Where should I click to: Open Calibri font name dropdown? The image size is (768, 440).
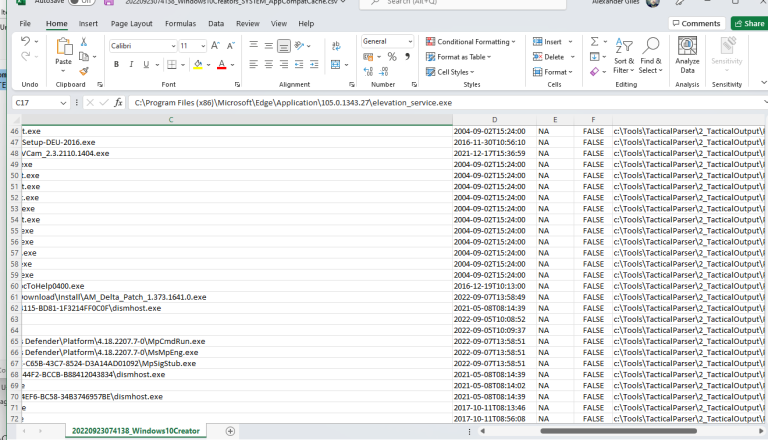click(173, 46)
